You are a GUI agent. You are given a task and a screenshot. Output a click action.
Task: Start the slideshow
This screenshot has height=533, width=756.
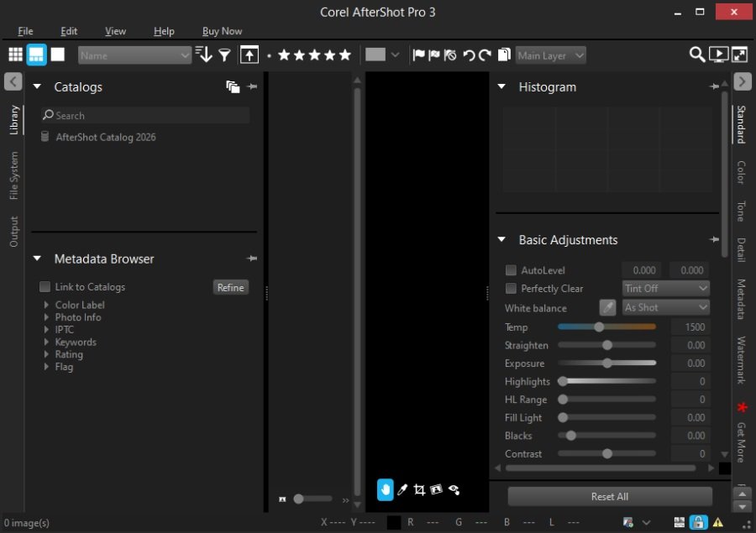(x=718, y=55)
